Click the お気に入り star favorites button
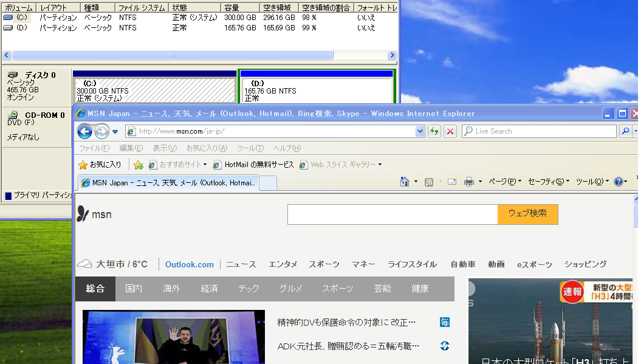This screenshot has width=638, height=364. tap(100, 164)
